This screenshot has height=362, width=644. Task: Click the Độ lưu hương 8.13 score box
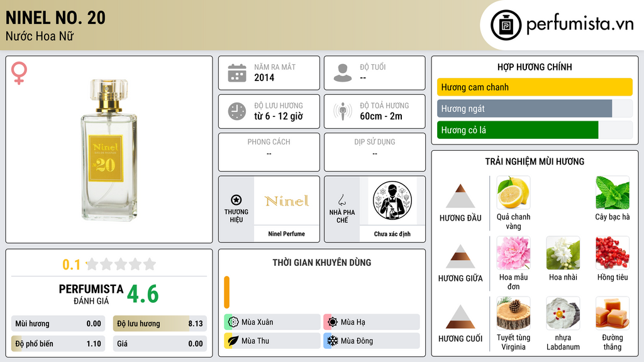(160, 324)
